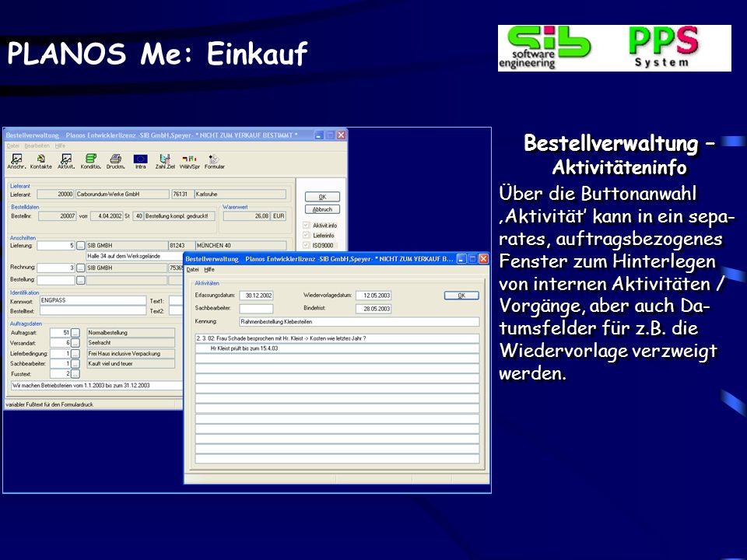The image size is (747, 560).
Task: Click the Intra EU flag icon
Action: [x=140, y=162]
